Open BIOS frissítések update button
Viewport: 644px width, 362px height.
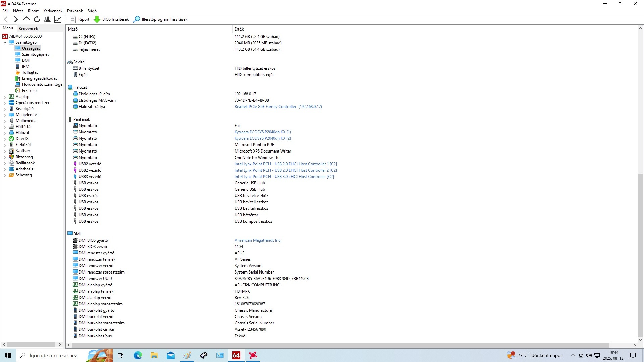click(x=111, y=19)
